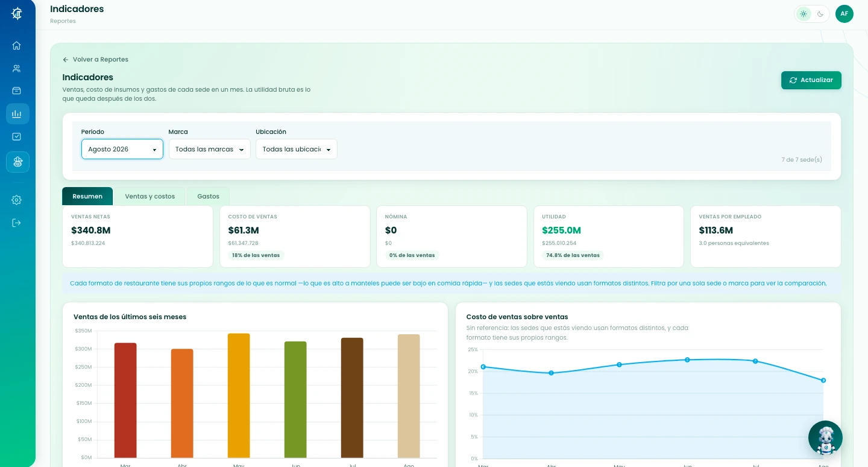Click the 18% de las ventas badge
868x467 pixels.
(x=256, y=255)
